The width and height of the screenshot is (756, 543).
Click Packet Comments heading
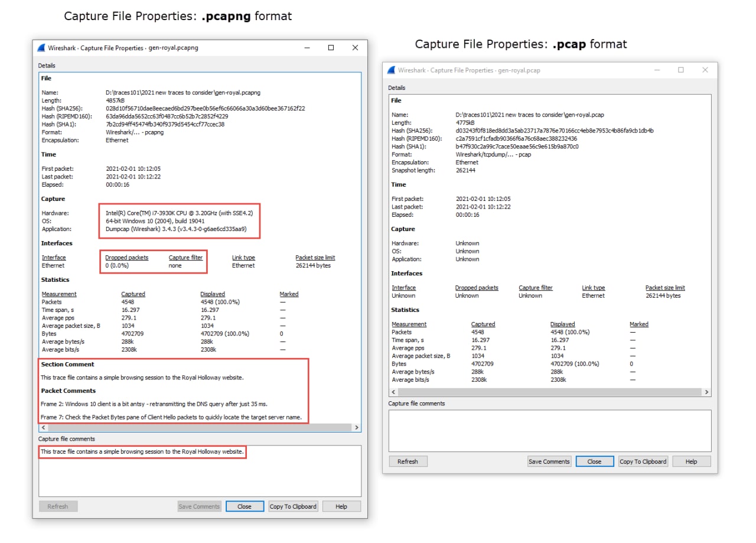[68, 391]
